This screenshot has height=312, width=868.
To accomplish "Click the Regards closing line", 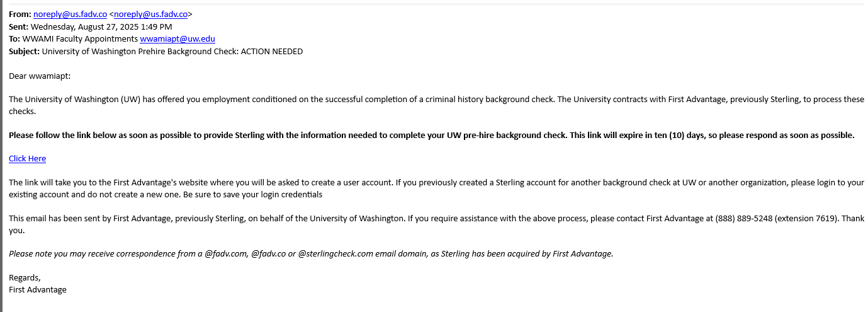I will [25, 277].
